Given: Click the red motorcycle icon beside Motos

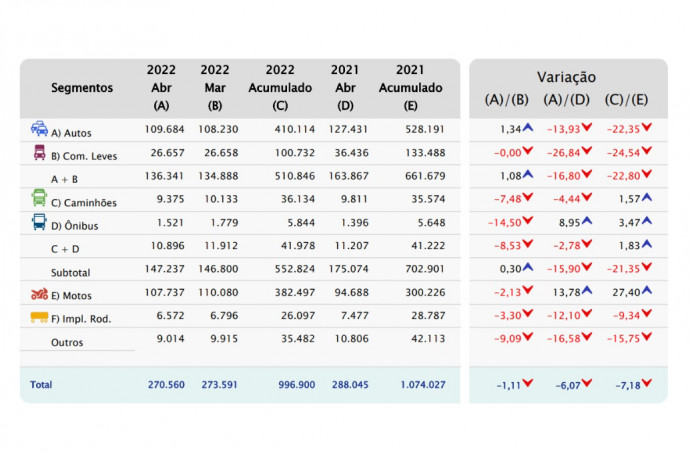Looking at the screenshot, I should click(x=39, y=294).
